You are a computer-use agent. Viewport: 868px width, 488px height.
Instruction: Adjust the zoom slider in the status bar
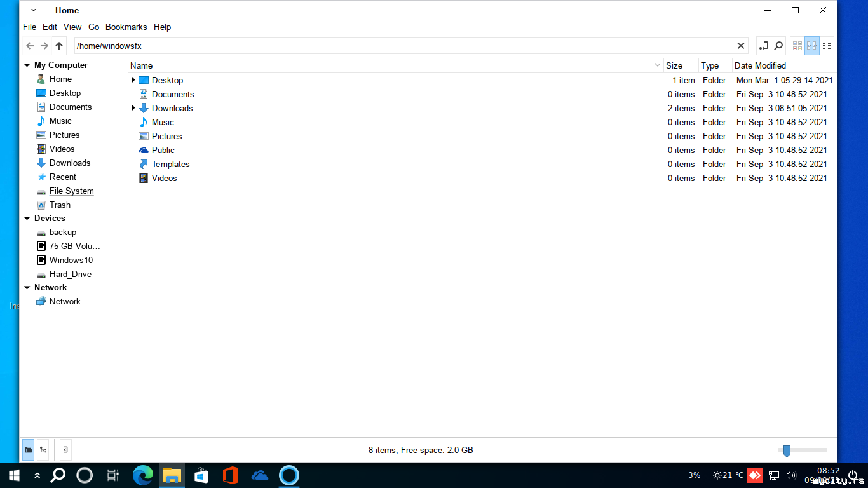click(787, 451)
